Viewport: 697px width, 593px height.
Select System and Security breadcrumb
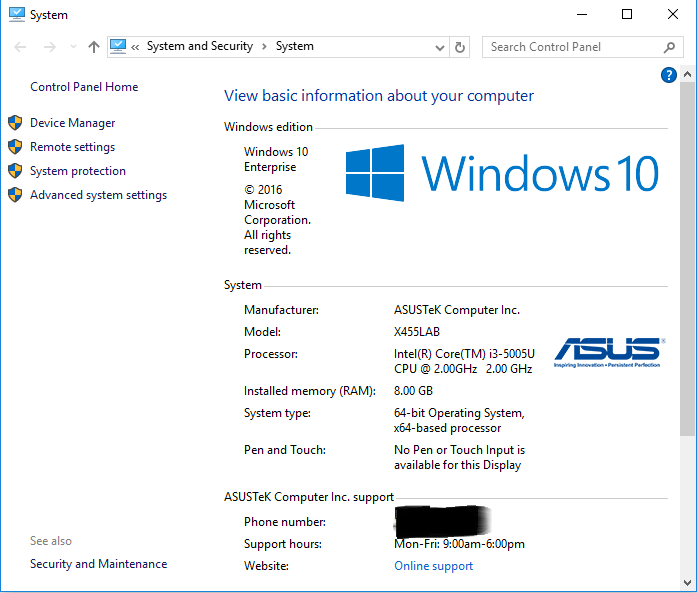click(200, 46)
